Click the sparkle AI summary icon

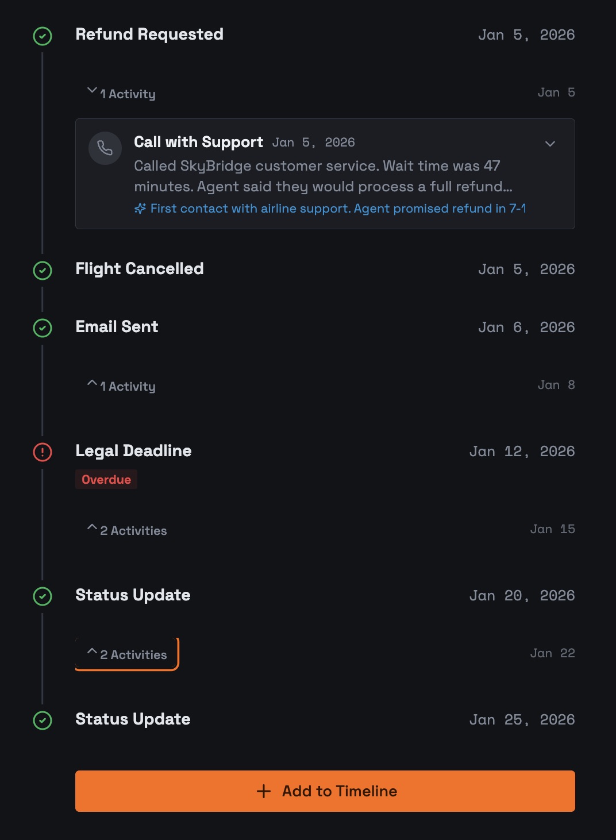[140, 209]
